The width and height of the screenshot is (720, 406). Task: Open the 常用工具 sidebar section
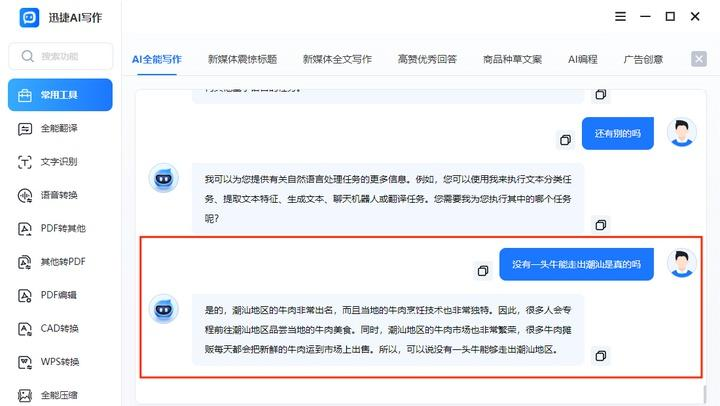point(60,95)
